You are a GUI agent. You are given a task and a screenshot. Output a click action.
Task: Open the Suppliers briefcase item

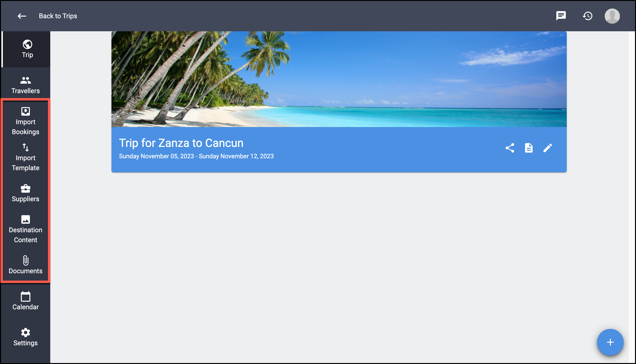[26, 193]
